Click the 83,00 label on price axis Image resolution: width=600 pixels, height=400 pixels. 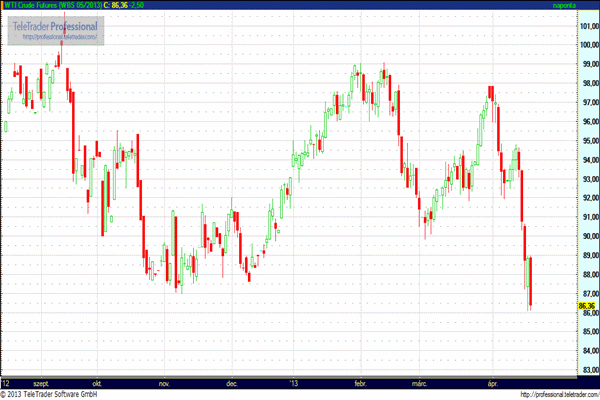(x=588, y=371)
